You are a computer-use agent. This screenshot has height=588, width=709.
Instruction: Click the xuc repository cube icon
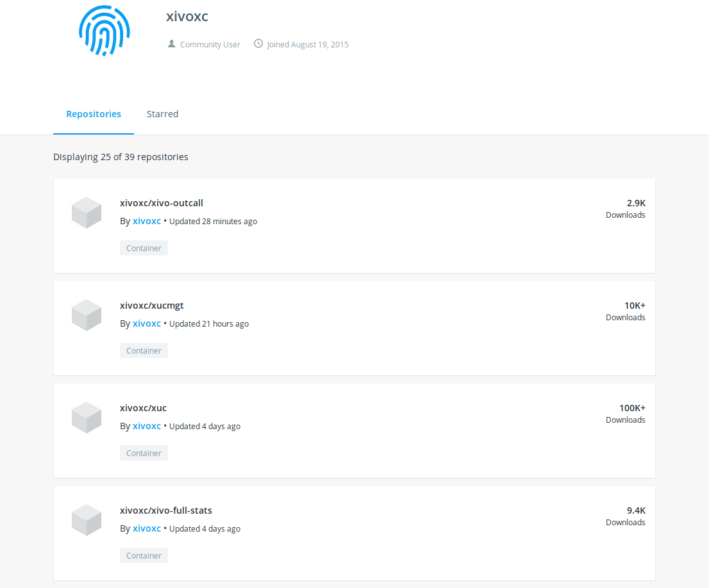click(87, 418)
